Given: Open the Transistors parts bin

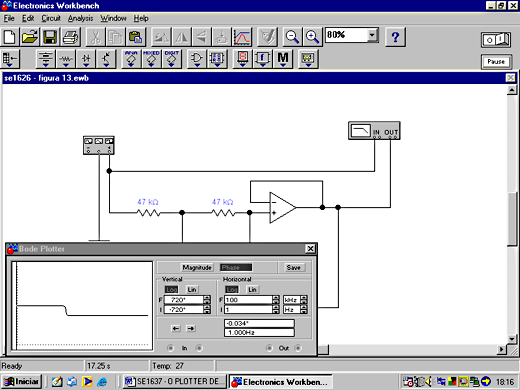Looking at the screenshot, I should click(x=106, y=59).
